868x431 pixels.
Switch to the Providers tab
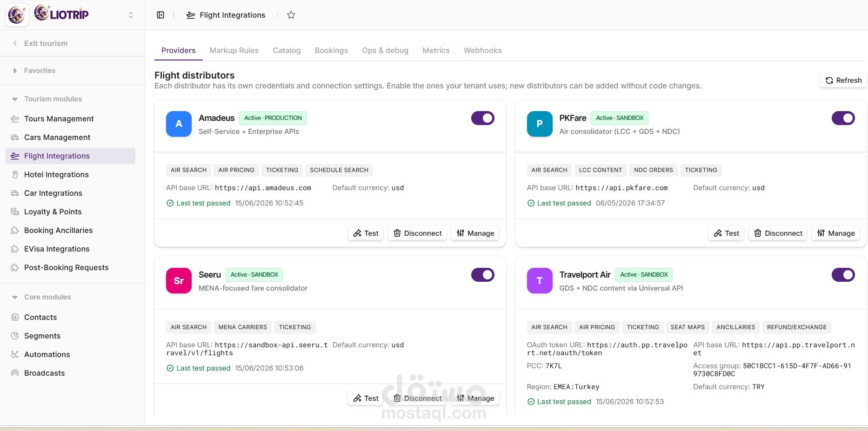[x=178, y=50]
